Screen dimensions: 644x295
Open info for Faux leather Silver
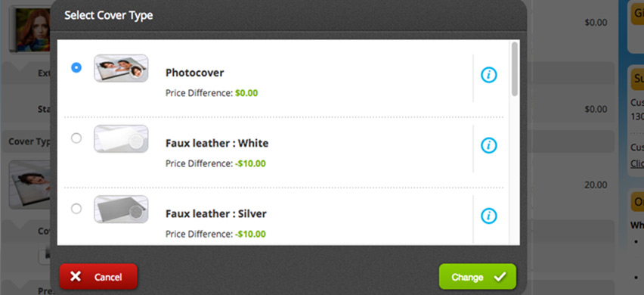[x=489, y=216]
